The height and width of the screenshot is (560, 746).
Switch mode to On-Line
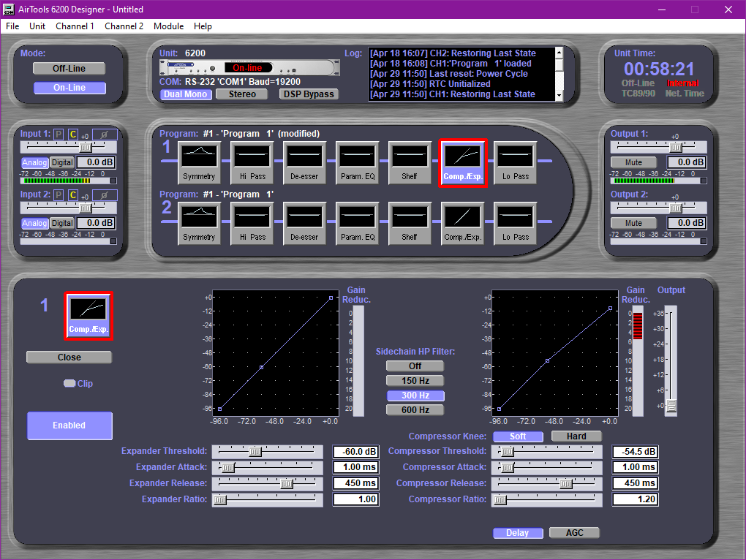(x=69, y=88)
